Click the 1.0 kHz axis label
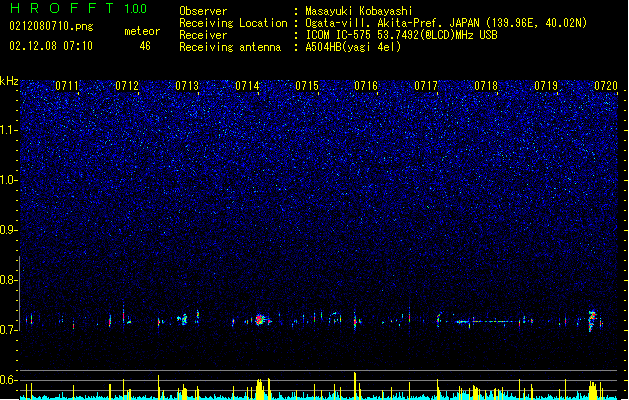The width and height of the screenshot is (629, 400). [x=8, y=180]
